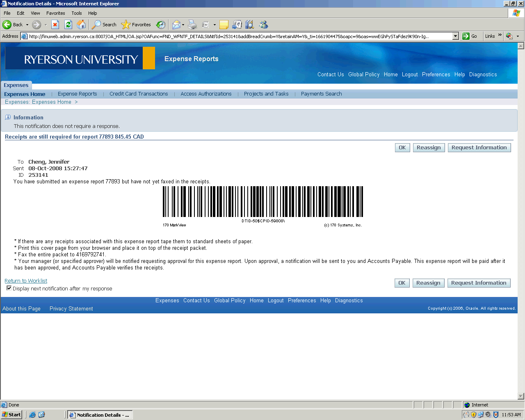Image resolution: width=525 pixels, height=420 pixels.
Task: Open the Favorites menu
Action: pos(55,13)
